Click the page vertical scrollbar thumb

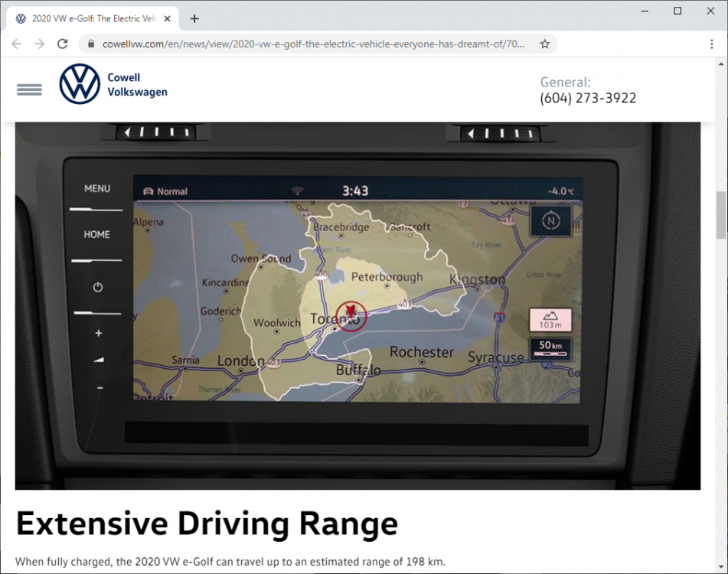pyautogui.click(x=720, y=215)
